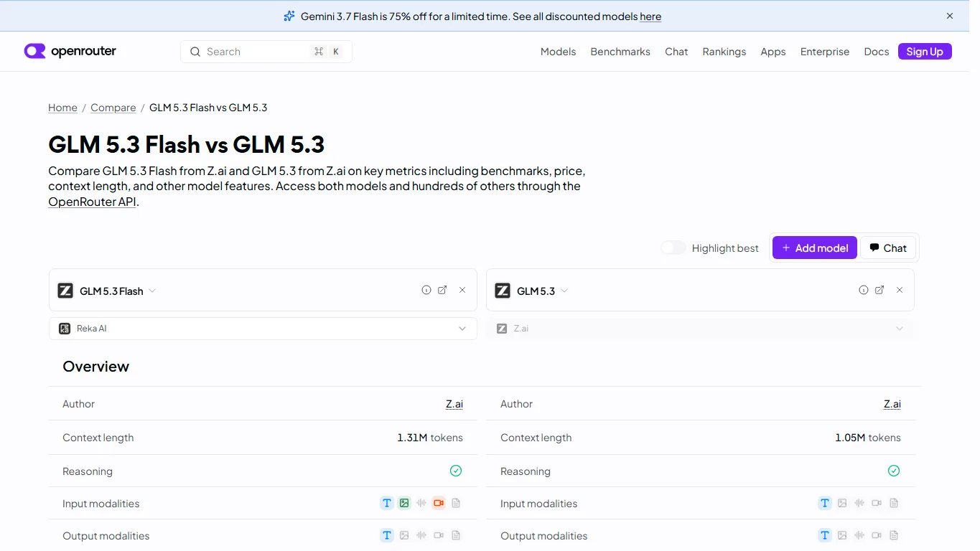Click the image input modality icon for GLM 5.3 Flash
The image size is (980, 551).
click(404, 503)
